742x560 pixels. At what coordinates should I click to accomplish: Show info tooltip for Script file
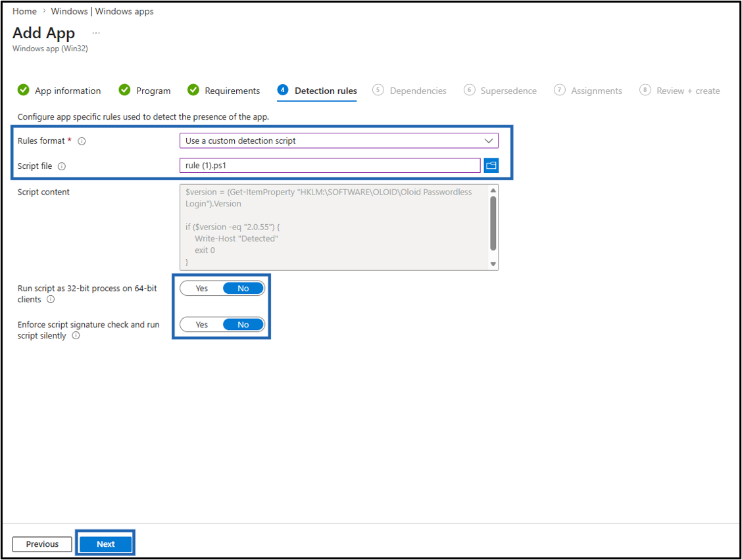(x=62, y=166)
